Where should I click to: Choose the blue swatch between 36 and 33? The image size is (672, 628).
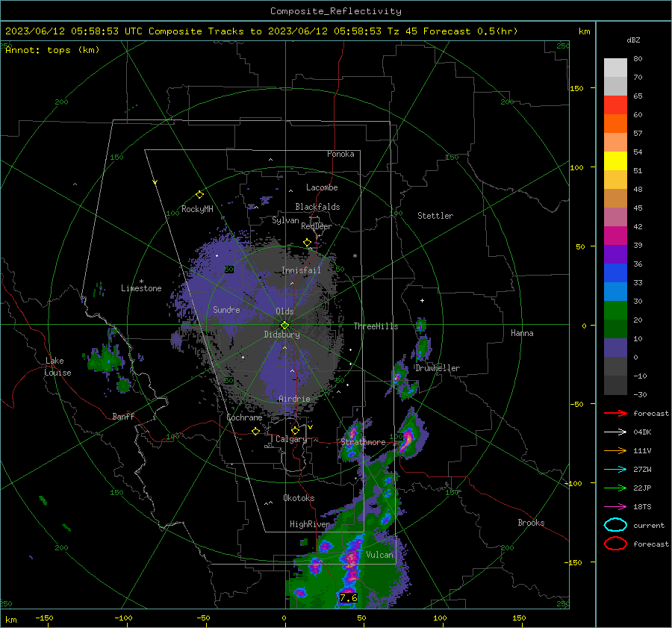[615, 273]
